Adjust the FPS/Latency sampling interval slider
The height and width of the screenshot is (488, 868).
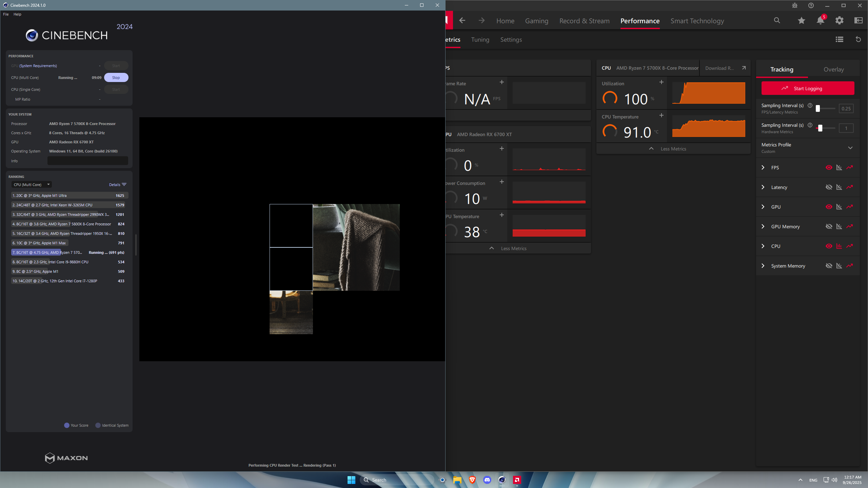pyautogui.click(x=817, y=108)
